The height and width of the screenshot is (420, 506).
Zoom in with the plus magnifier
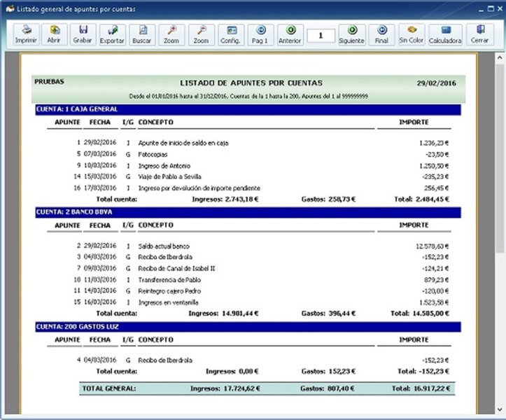(x=171, y=34)
